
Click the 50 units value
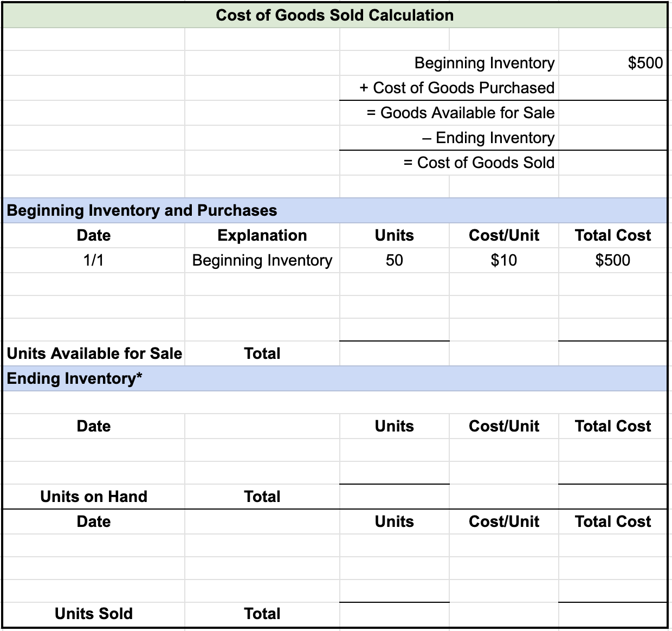[x=393, y=260]
